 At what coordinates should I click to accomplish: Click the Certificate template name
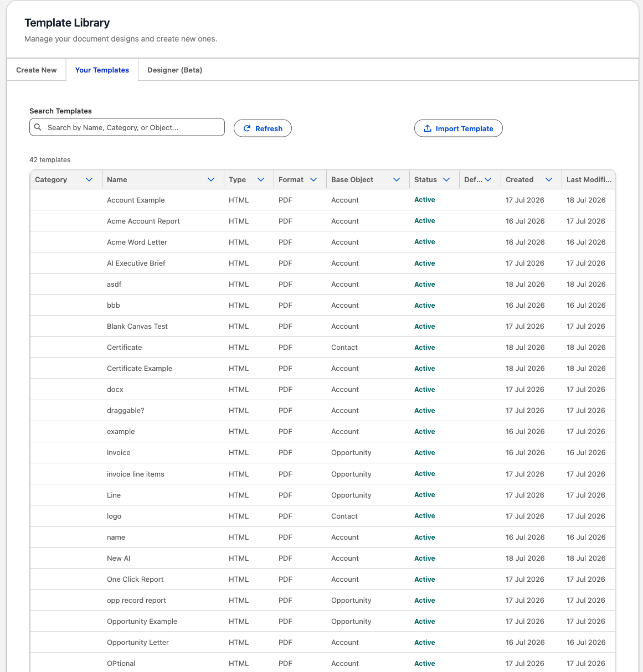coord(124,347)
